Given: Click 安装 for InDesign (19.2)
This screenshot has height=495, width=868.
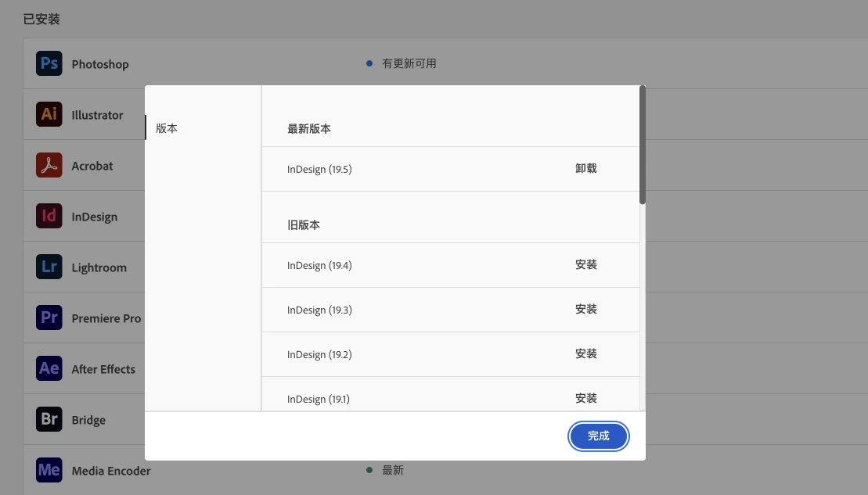Looking at the screenshot, I should point(585,353).
